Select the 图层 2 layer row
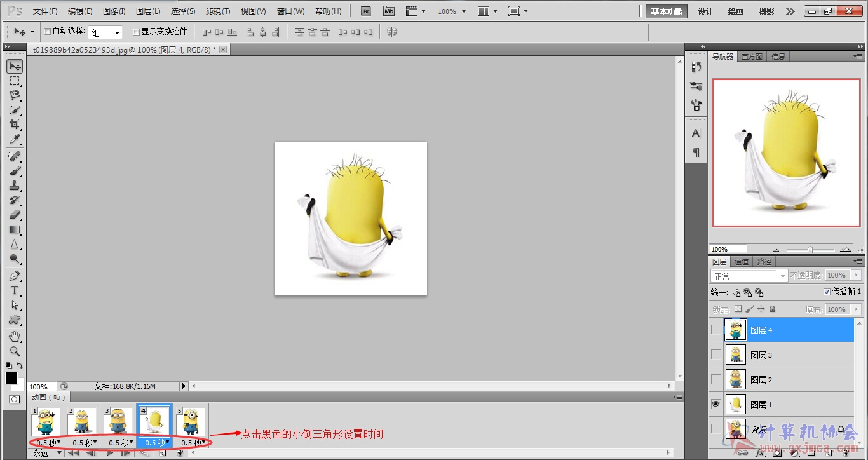The image size is (868, 460). pyautogui.click(x=781, y=380)
